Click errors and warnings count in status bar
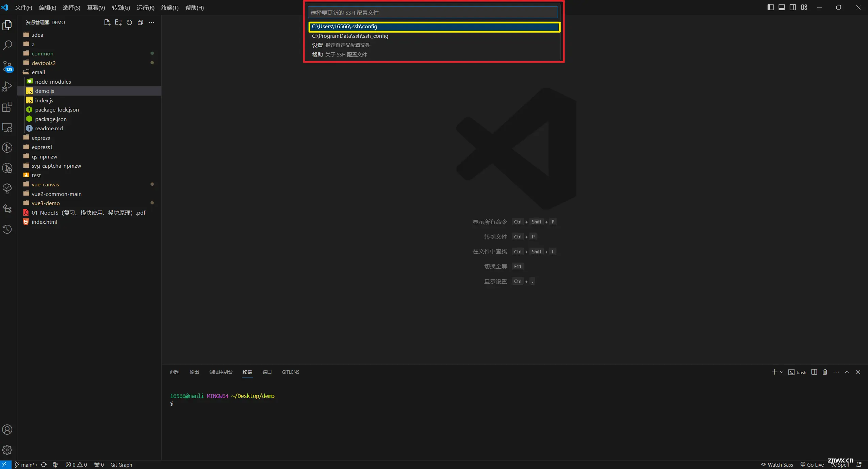868x469 pixels. (76, 465)
